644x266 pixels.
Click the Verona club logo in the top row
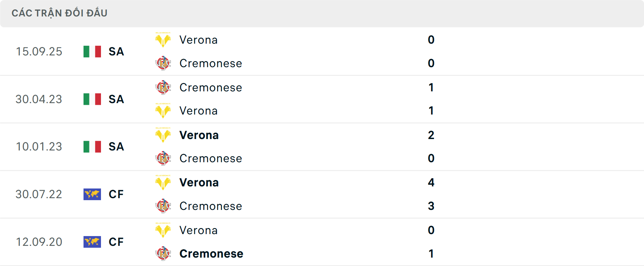pyautogui.click(x=163, y=40)
